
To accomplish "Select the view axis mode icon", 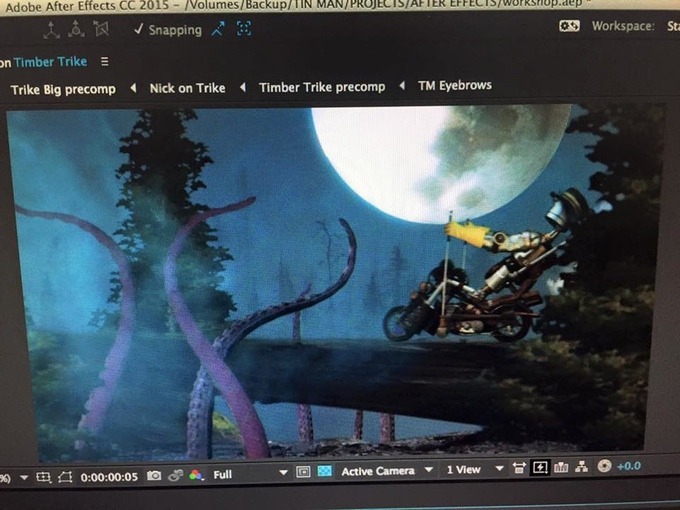I will (101, 29).
